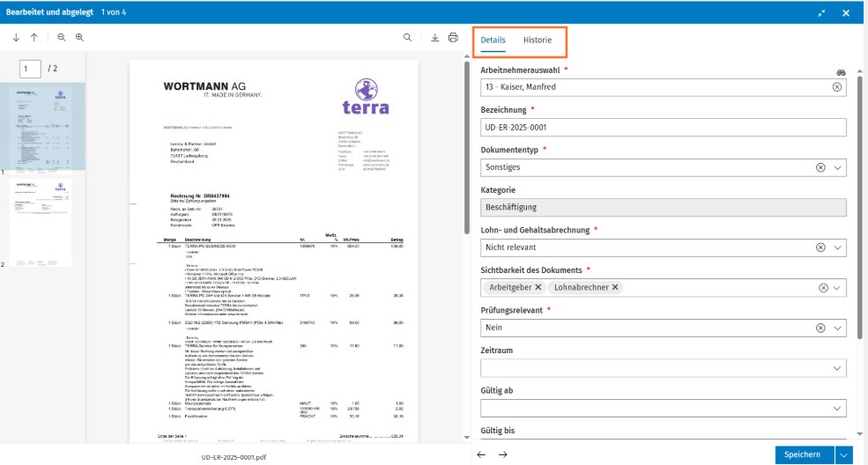Go to previous document with up arrow
Image resolution: width=868 pixels, height=465 pixels.
(x=34, y=38)
